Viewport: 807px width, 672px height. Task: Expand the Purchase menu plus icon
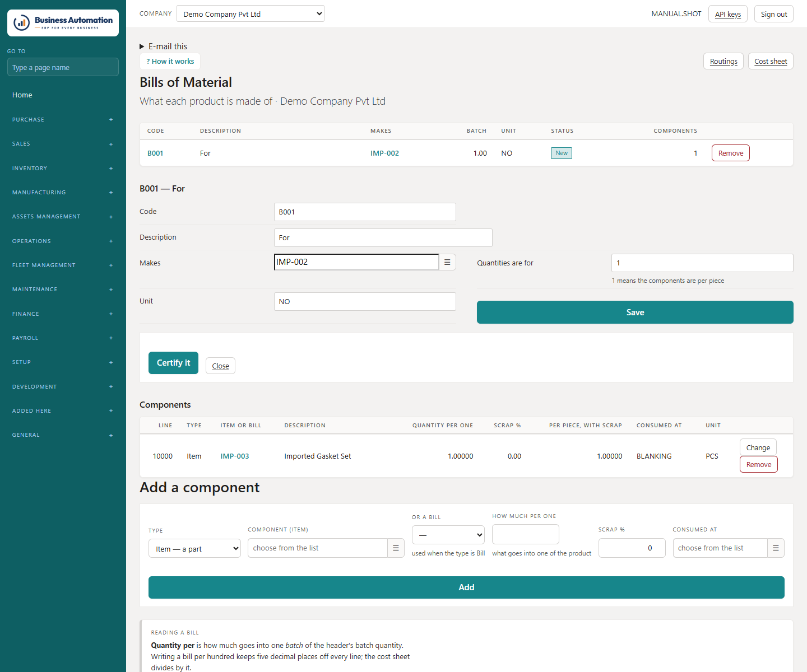coord(111,120)
